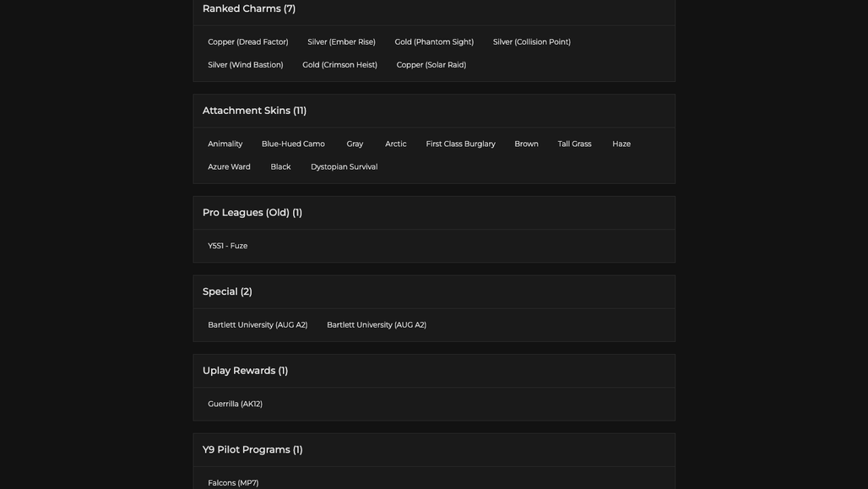Select the Copper (Dread Factor) charm
Image resolution: width=868 pixels, height=489 pixels.
click(248, 42)
